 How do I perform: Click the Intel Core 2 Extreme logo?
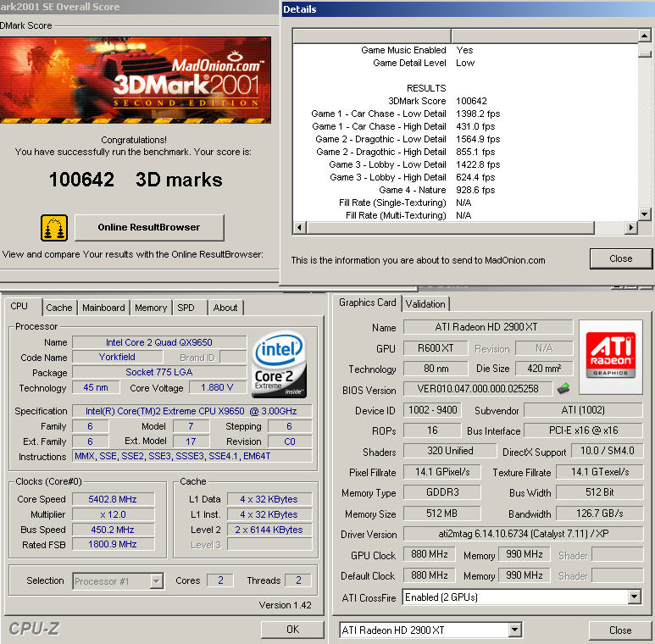280,364
